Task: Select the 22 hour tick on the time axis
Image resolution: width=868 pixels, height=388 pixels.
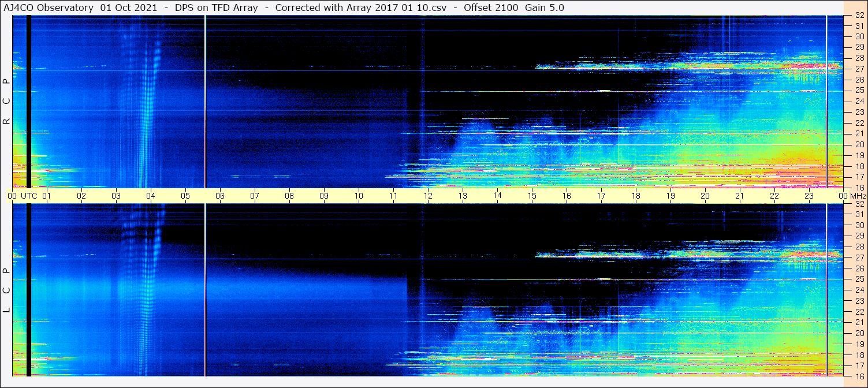Action: 774,196
